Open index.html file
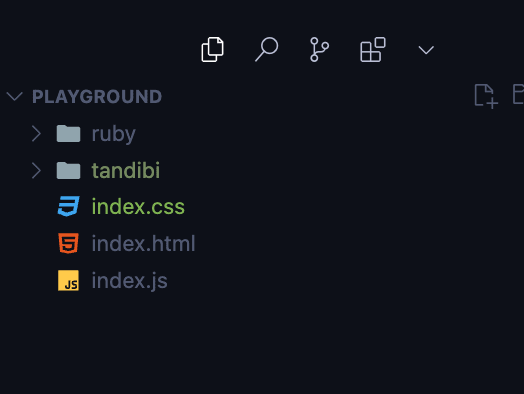 click(143, 243)
